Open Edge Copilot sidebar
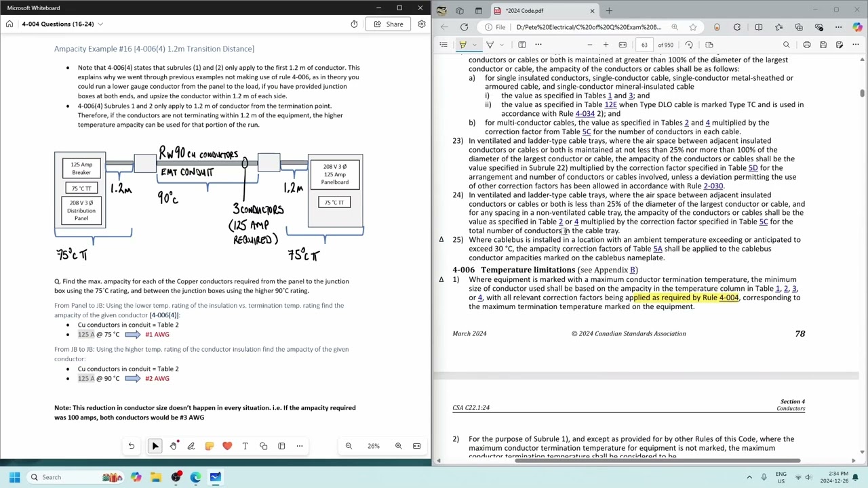Screen dimensions: 868x488 pyautogui.click(x=858, y=27)
